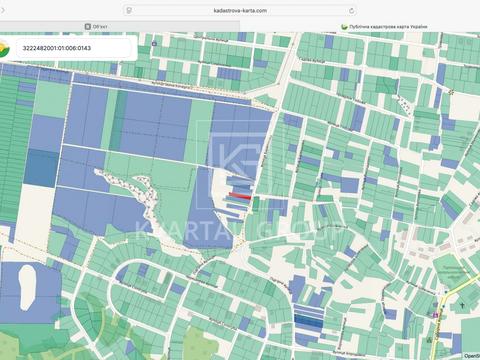Click the kadastrova-karta.com address bar
Image resolution: width=480 pixels, height=360 pixels.
pos(240,11)
